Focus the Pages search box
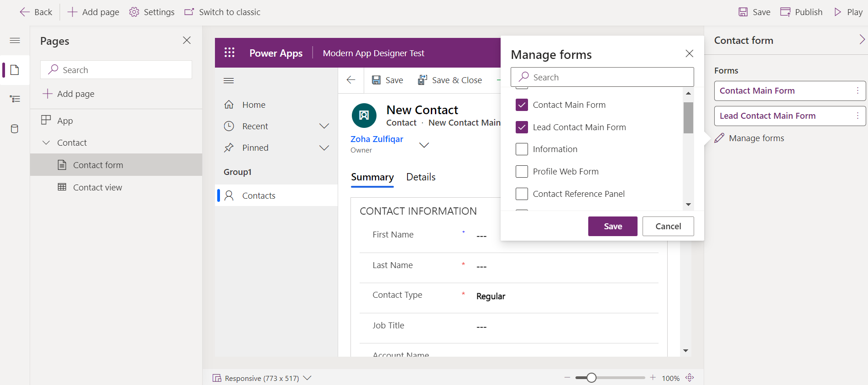This screenshot has width=868, height=385. click(x=116, y=70)
